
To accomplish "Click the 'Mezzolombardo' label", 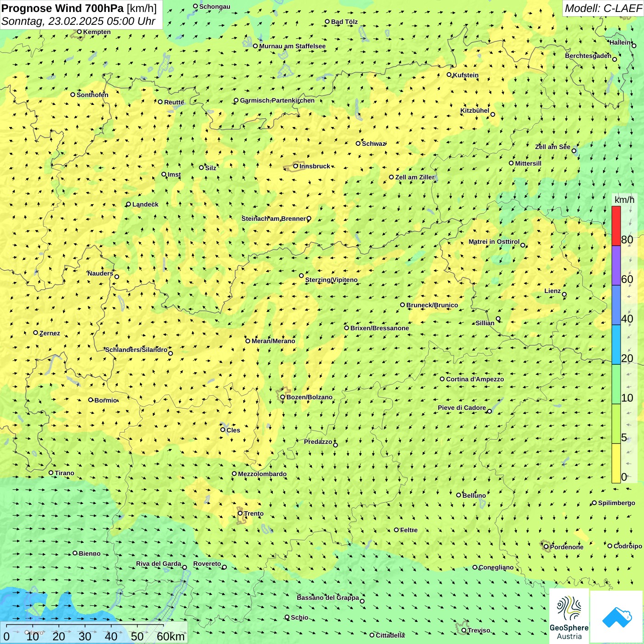I will 262,474.
